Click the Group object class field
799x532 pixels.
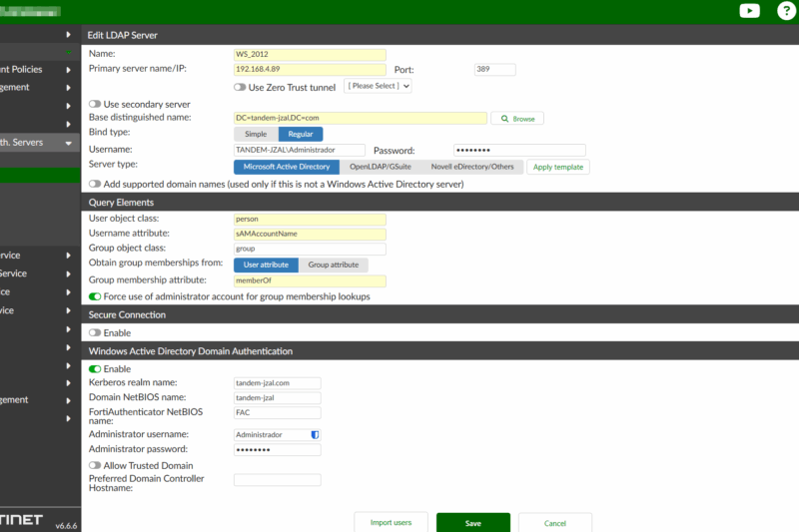coord(310,249)
